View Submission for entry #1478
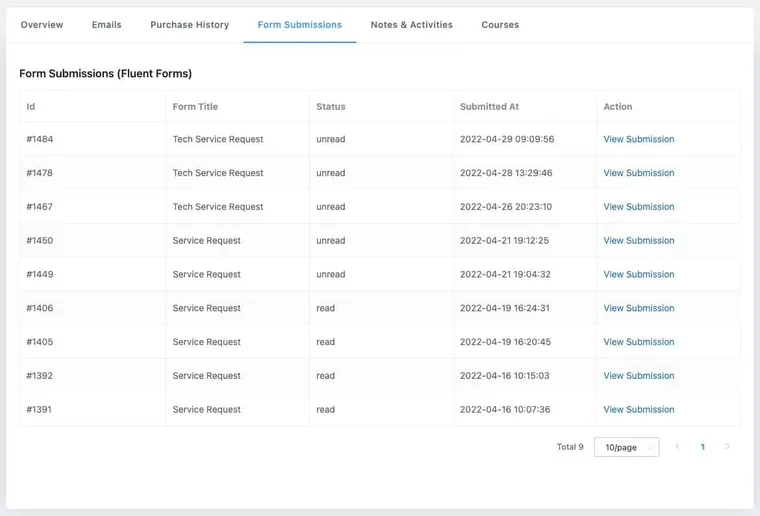The image size is (760, 516). click(638, 173)
